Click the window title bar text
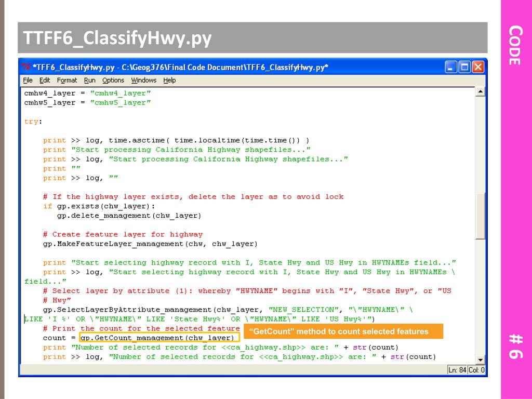The height and width of the screenshot is (399, 532). tap(180, 67)
